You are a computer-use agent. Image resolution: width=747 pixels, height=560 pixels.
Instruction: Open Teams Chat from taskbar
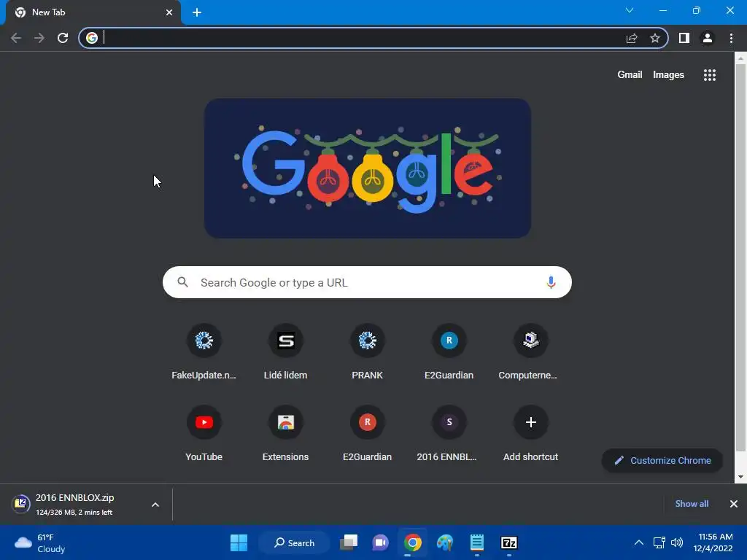tap(380, 542)
